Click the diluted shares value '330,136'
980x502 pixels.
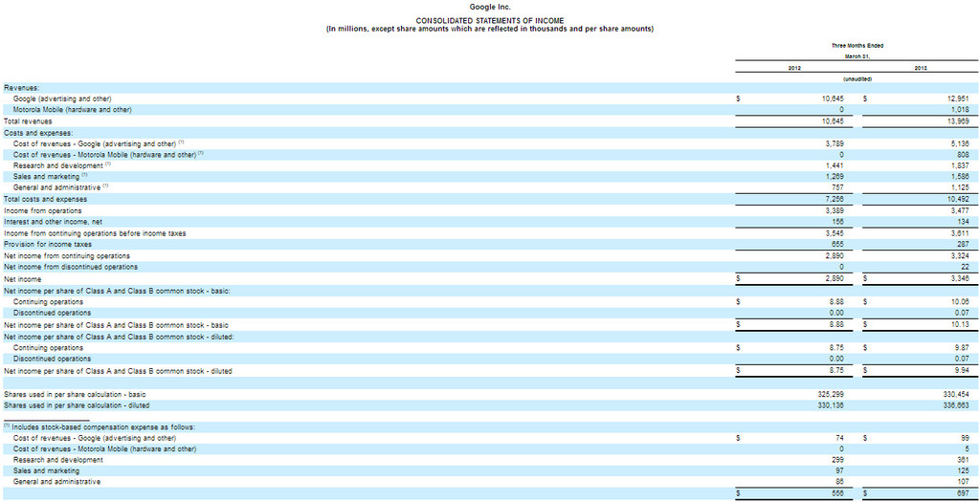832,405
